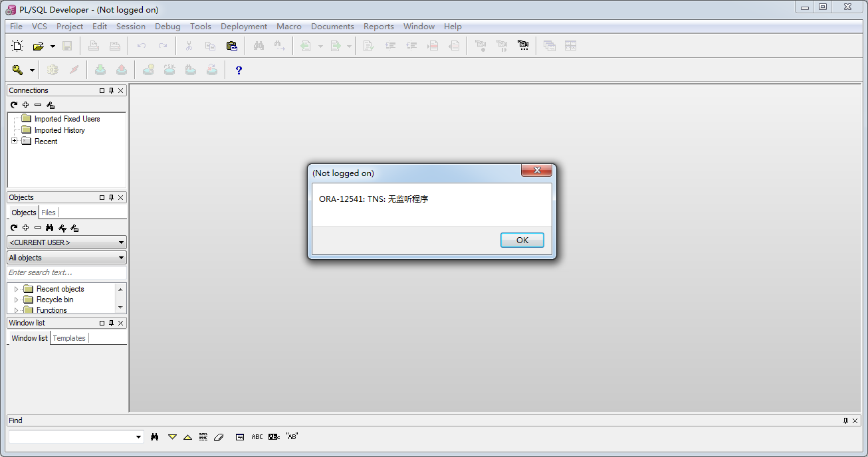
Task: Open the Session menu
Action: click(131, 27)
